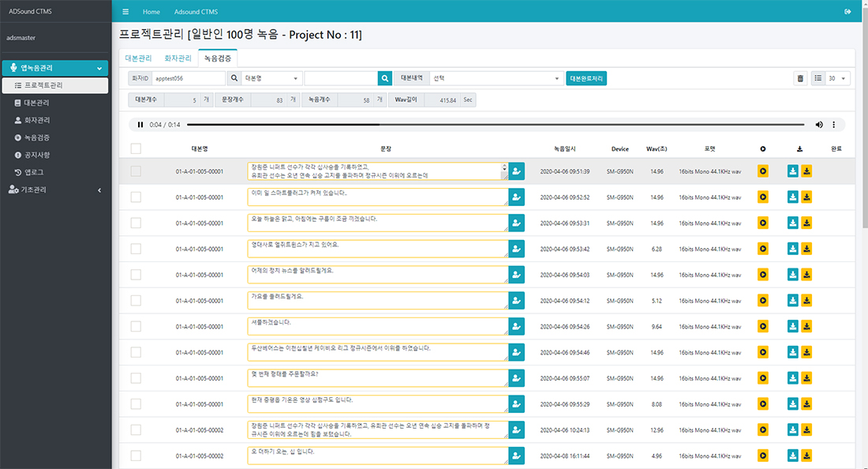Image resolution: width=868 pixels, height=469 pixels.
Task: Open the page size 30 dropdown
Action: pos(837,79)
